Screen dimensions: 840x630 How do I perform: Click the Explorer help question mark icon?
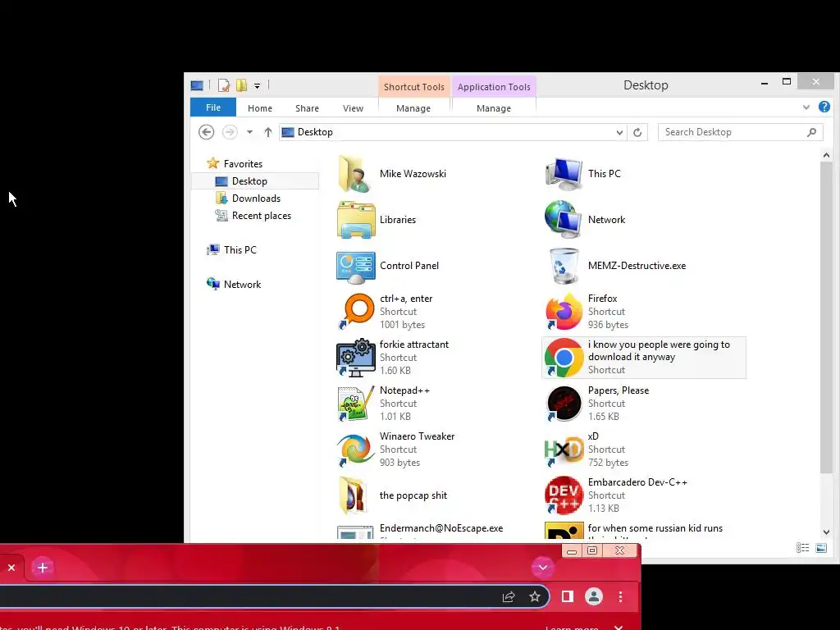click(x=824, y=107)
